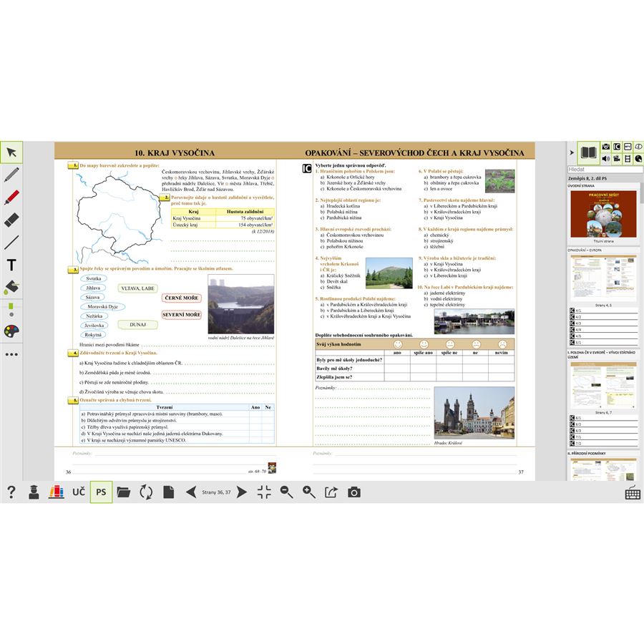Open the book pages tab in side panel
The width and height of the screenshot is (644, 644).
[588, 152]
